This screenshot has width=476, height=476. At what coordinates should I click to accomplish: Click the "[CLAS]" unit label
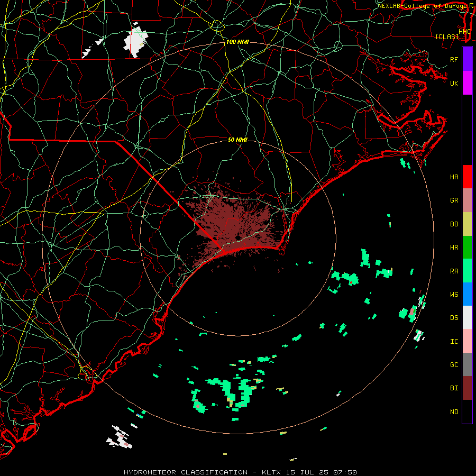(447, 36)
